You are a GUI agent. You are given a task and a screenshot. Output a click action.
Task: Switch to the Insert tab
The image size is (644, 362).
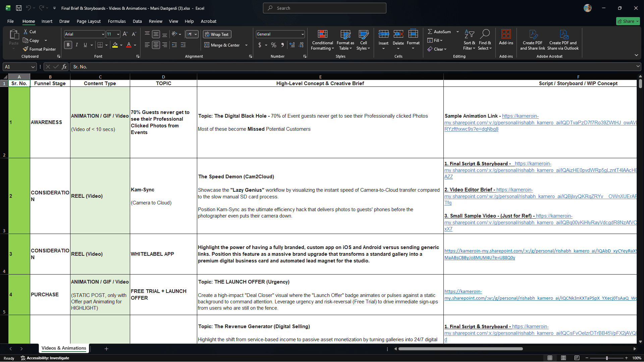[x=47, y=21]
